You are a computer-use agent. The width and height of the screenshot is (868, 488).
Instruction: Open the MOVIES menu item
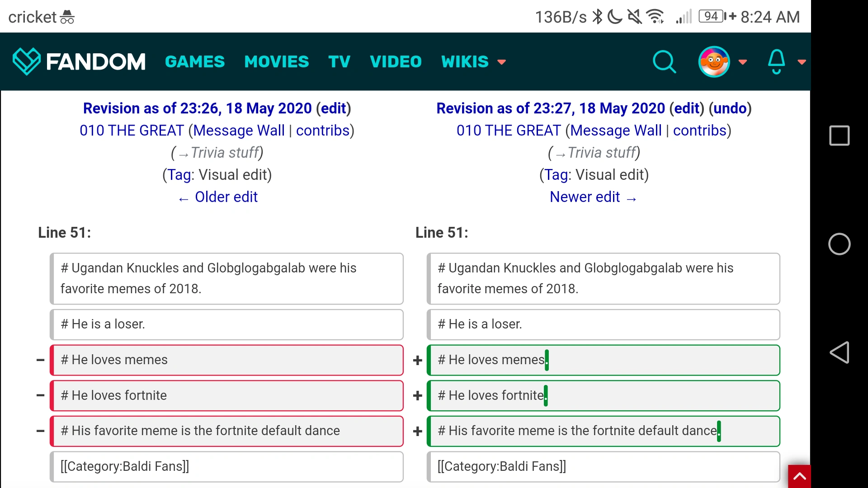pos(276,61)
